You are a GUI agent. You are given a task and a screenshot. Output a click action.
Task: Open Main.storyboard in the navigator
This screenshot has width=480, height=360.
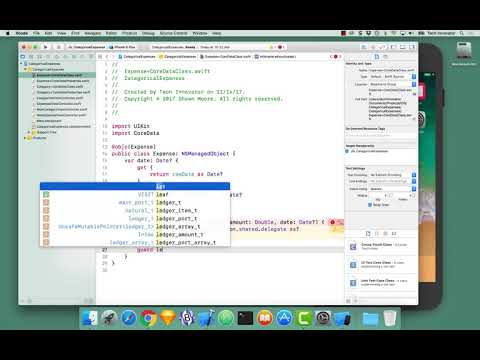(49, 121)
